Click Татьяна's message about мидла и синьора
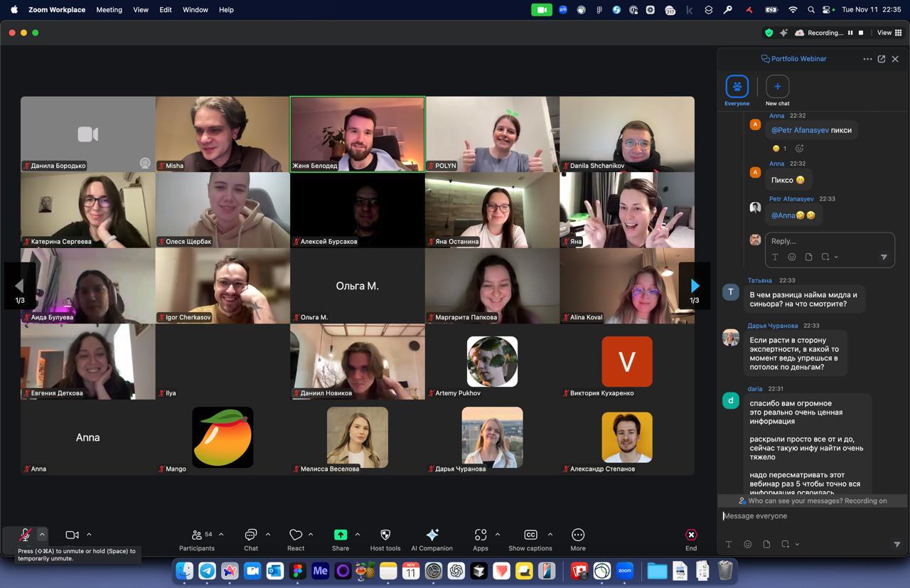The image size is (910, 588). [803, 299]
